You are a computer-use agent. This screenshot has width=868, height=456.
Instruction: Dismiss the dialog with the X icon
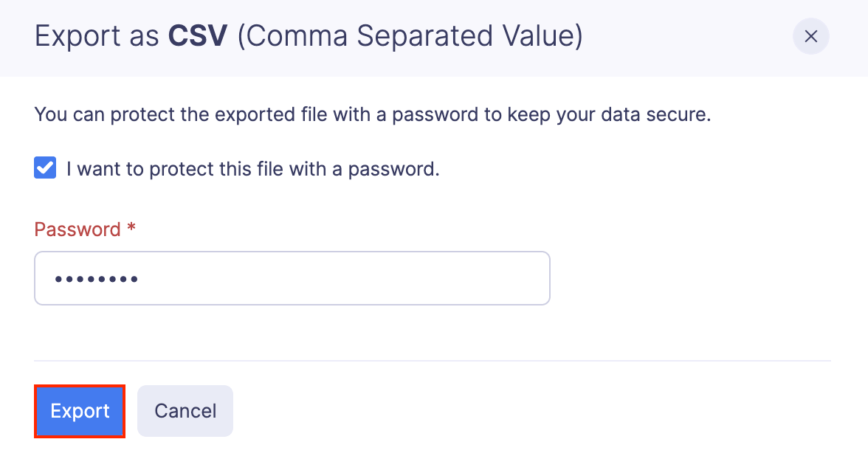coord(810,37)
